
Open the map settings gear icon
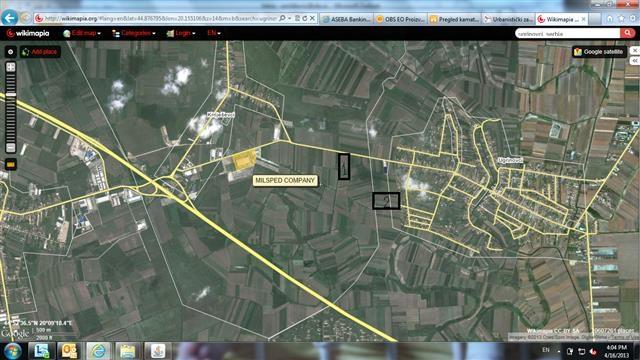[x=11, y=52]
